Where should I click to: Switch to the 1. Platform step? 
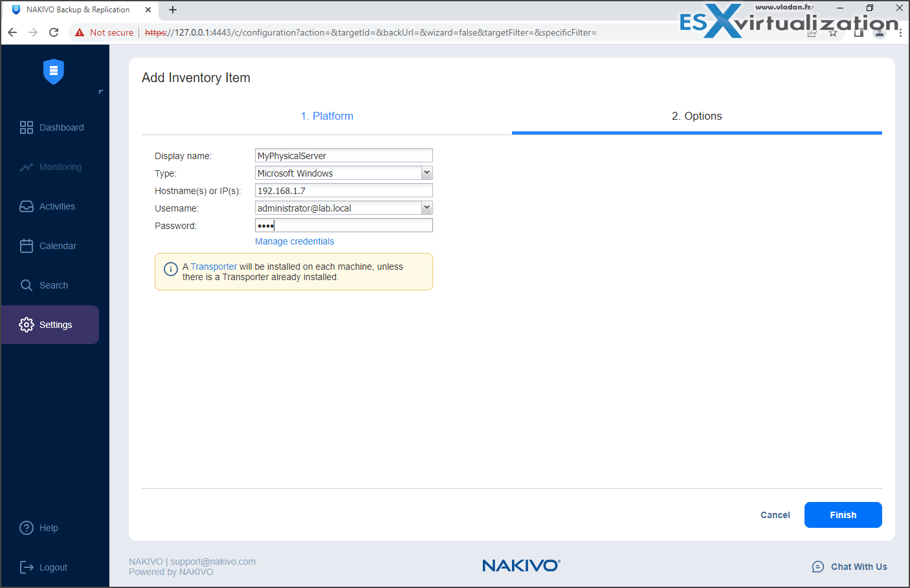(x=327, y=116)
